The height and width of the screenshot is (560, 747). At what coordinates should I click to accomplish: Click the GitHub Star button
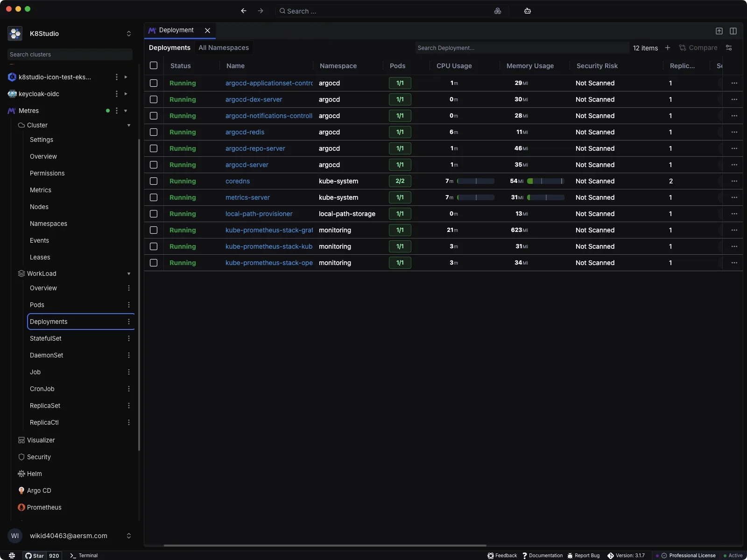point(35,555)
